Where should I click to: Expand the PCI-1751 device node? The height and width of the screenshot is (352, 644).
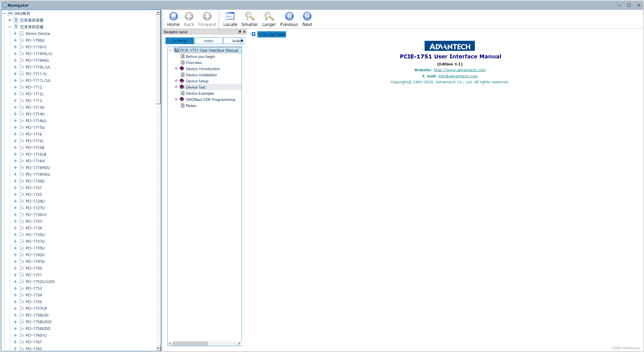coord(15,275)
